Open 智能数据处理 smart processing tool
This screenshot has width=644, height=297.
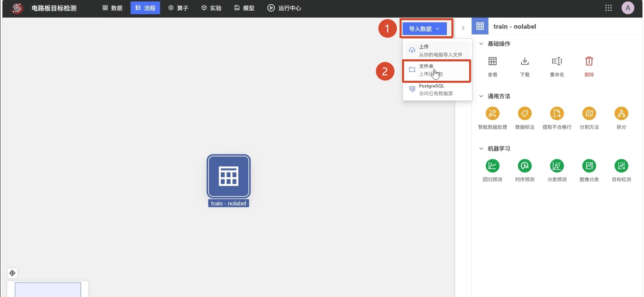[x=493, y=113]
